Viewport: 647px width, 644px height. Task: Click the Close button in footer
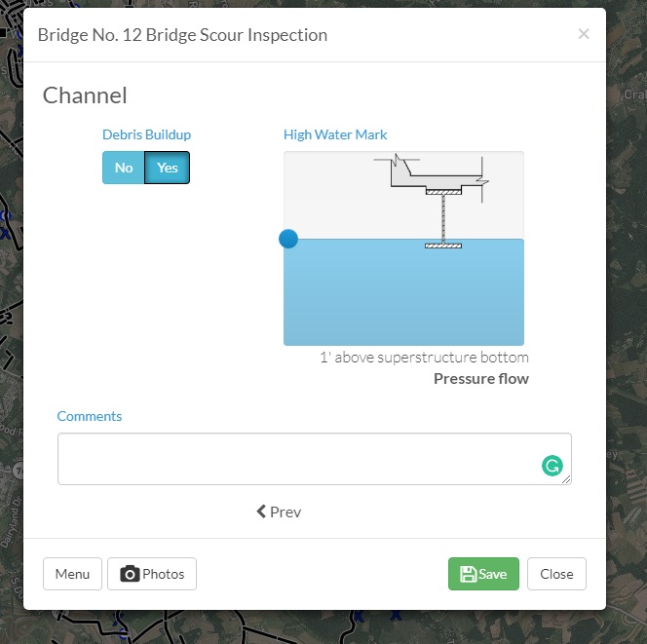(x=556, y=574)
